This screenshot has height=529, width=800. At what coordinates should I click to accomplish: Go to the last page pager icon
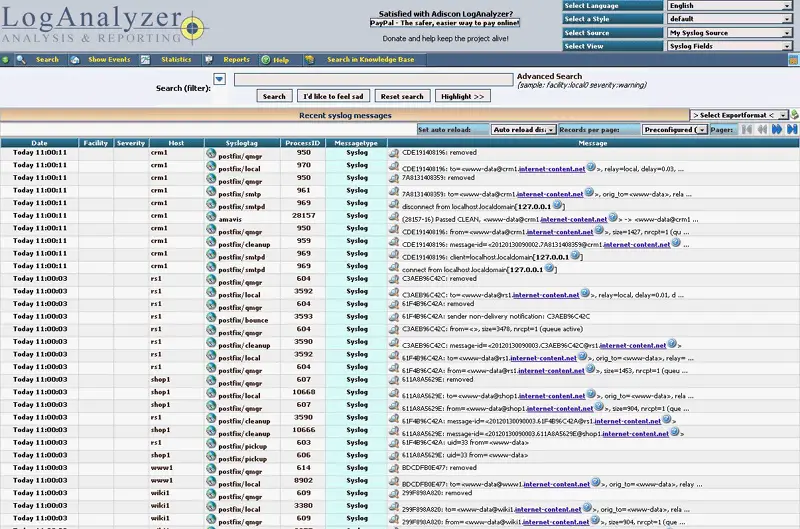792,130
